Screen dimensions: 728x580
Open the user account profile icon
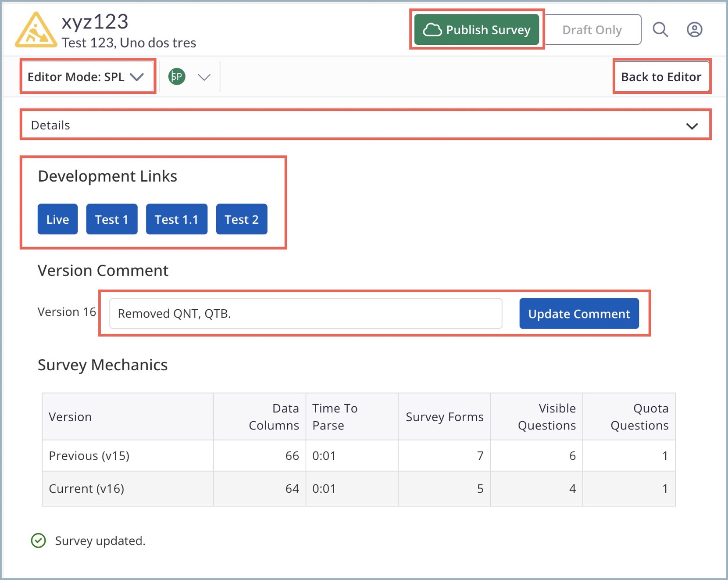point(694,30)
